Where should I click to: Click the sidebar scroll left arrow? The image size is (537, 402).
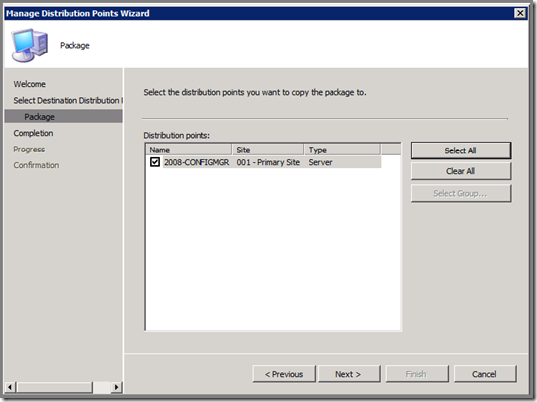tap(10, 387)
